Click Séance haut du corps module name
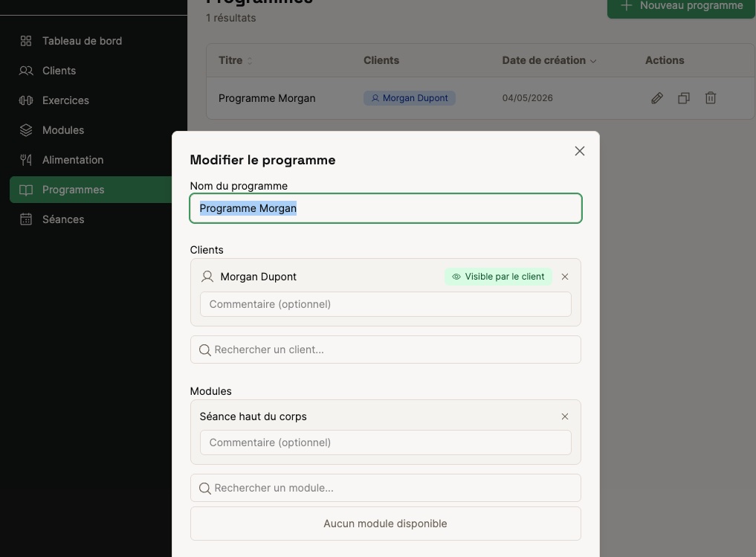The image size is (756, 557). tap(253, 416)
